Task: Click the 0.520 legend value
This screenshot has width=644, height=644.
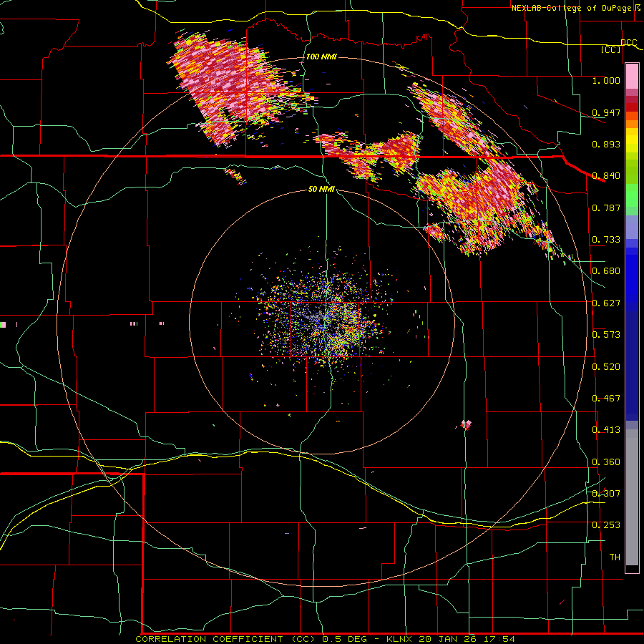Action: pyautogui.click(x=606, y=367)
